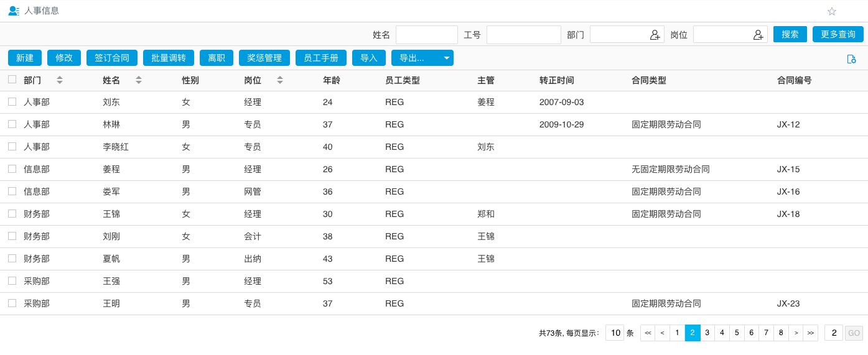
Task: Jump to page 8 in pagination
Action: [x=781, y=333]
